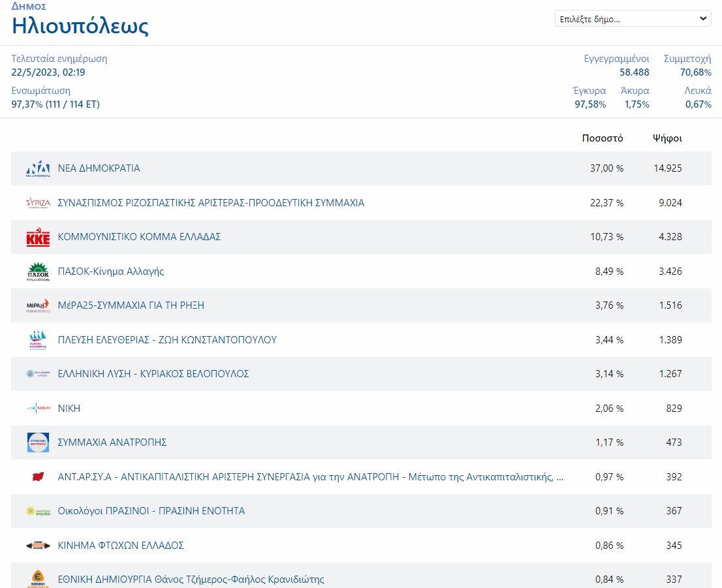Open the ΣΥΝΑΣΠΙΣΜΟΣ ΡΙΖΟΣΠΑΣΤΙΚΗΣ ΑΡΙΣΤΕΡΑΣ party link
722x588 pixels.
tap(211, 203)
